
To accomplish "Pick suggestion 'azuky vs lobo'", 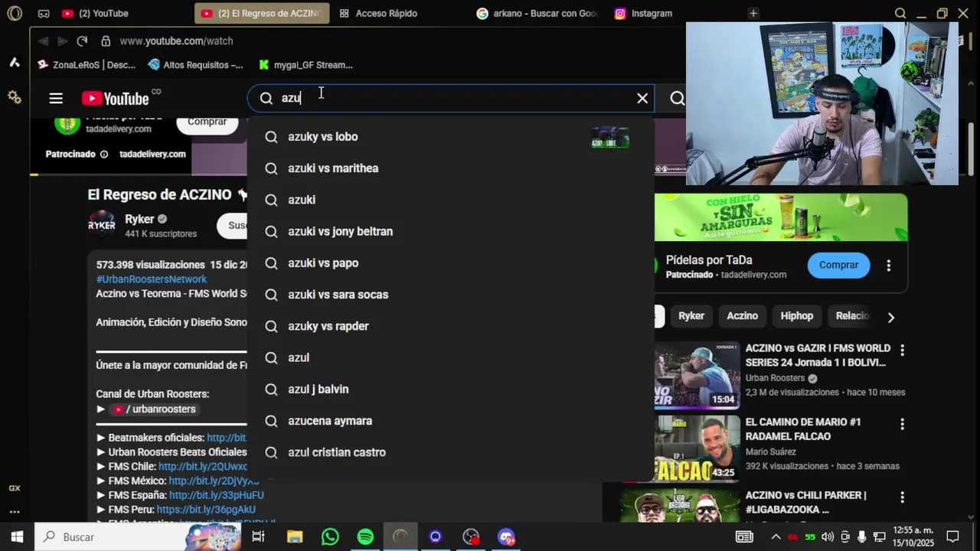I will [451, 137].
